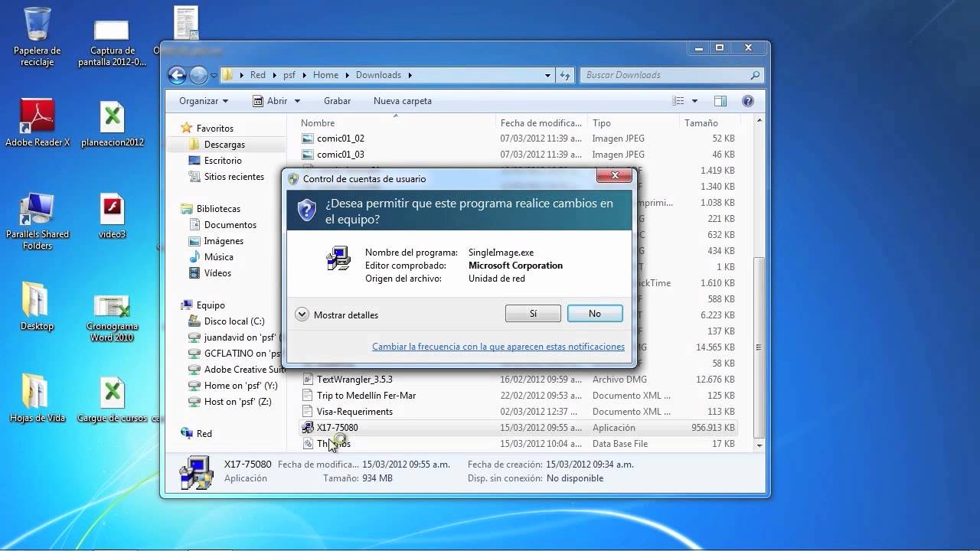The height and width of the screenshot is (551, 980).
Task: Click psf in the address breadcrumb
Action: click(x=289, y=75)
